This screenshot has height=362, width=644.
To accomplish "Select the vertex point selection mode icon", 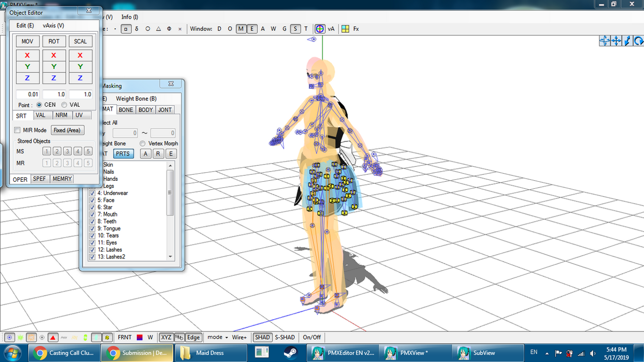I will [115, 29].
